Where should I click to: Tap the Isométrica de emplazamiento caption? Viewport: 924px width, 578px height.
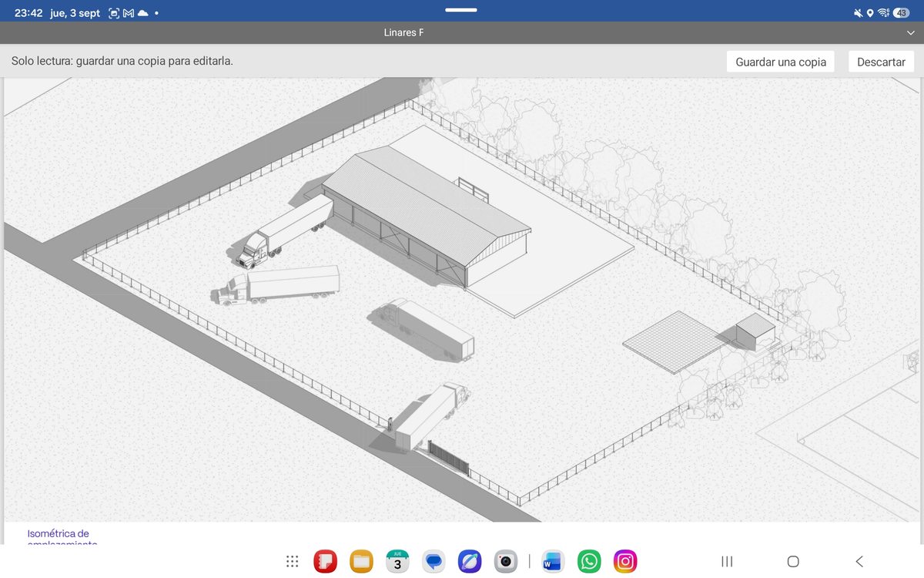(x=62, y=539)
